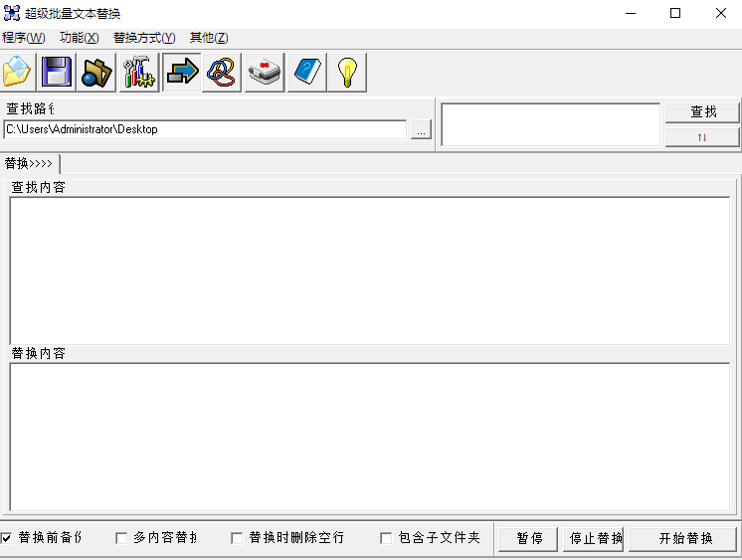742x560 pixels.
Task: Select the 替换>>>> tab
Action: click(29, 163)
